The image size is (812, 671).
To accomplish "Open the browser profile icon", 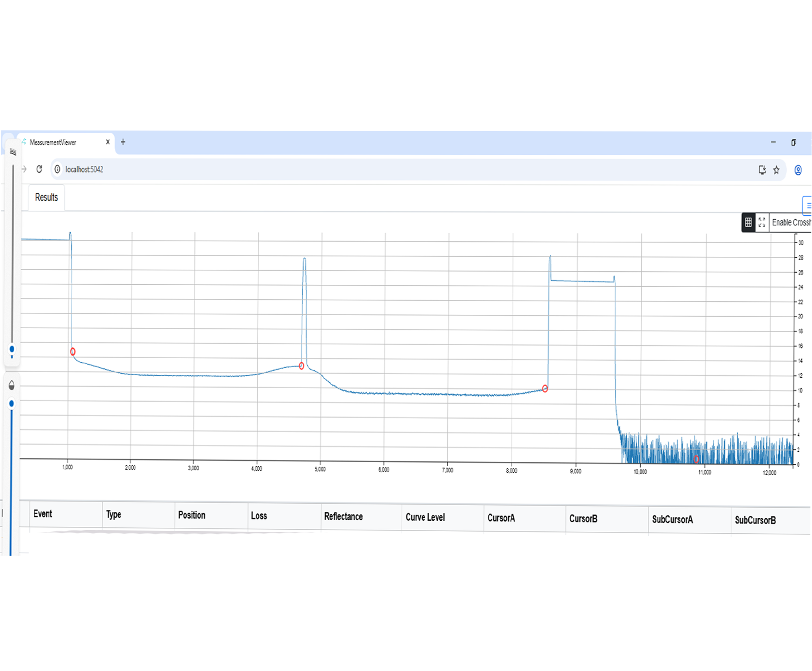I will 798,170.
